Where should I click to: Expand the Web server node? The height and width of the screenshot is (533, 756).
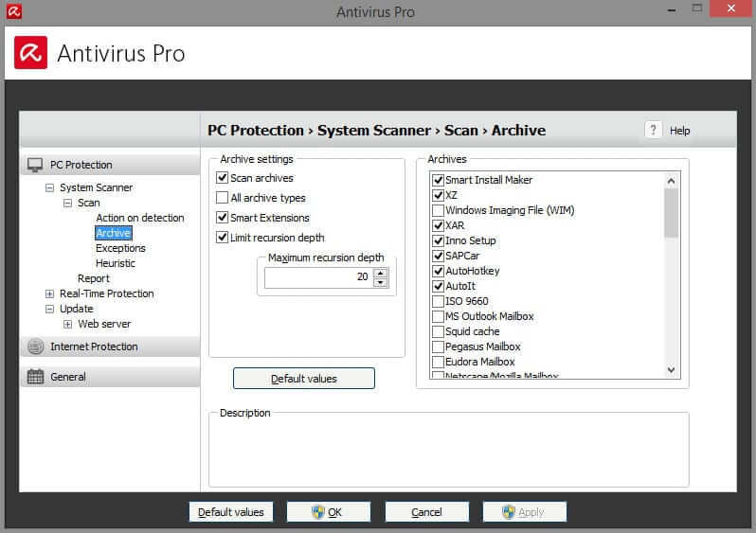pos(67,324)
